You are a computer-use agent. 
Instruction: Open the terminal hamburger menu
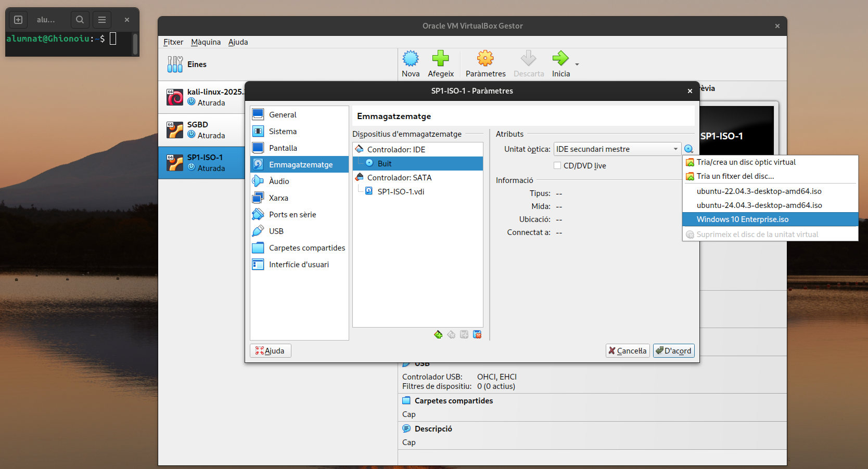[102, 20]
